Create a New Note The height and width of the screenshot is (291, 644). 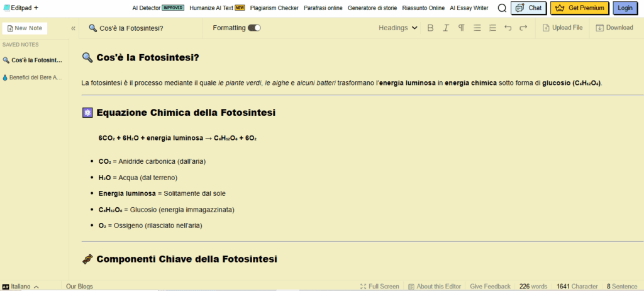[25, 28]
